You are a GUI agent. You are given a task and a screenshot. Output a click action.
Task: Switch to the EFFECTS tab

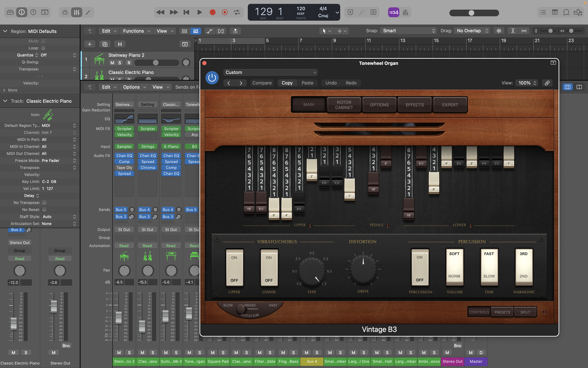point(415,105)
